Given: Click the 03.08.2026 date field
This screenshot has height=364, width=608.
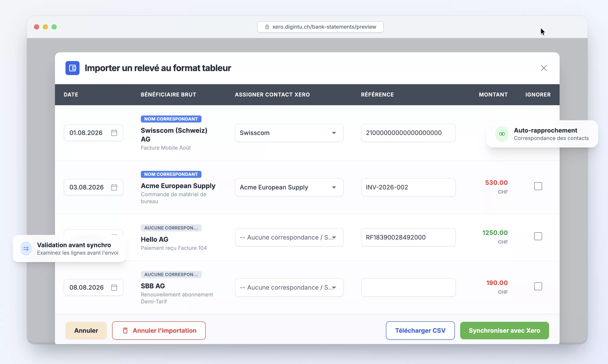Looking at the screenshot, I should coord(93,187).
